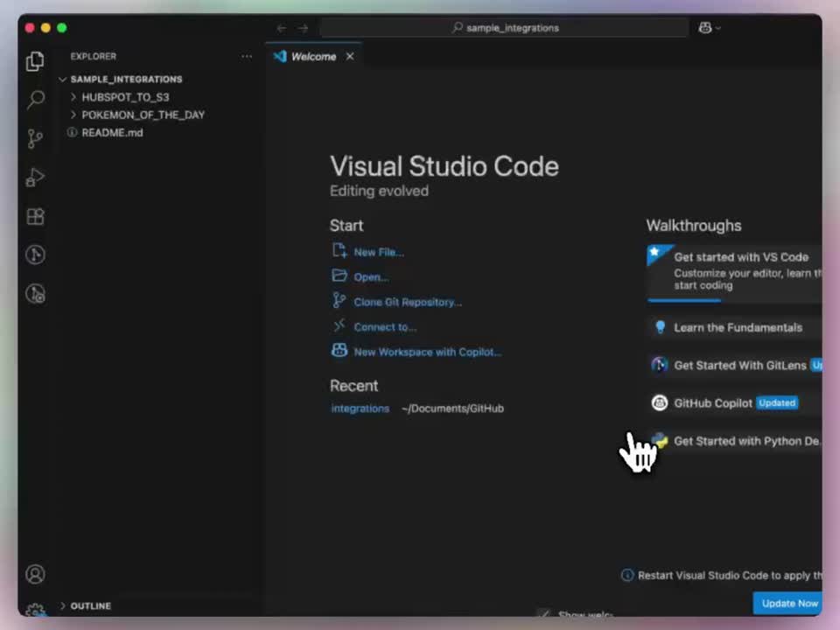Click New Workspace with Copilot... link
Viewport: 840px width, 630px height.
tap(428, 352)
